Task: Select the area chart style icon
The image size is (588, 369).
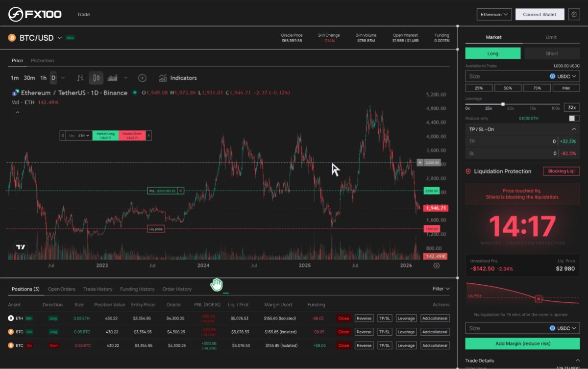Action: (x=112, y=78)
